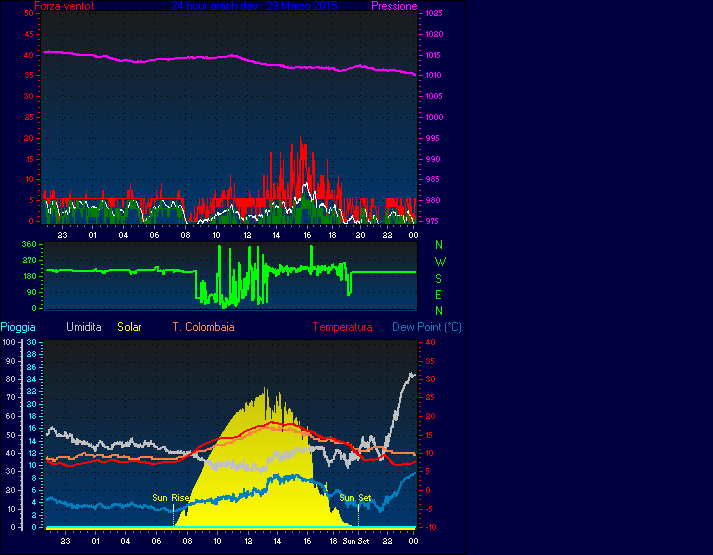
Task: Click the "1025" pressure axis value
Action: [x=434, y=13]
